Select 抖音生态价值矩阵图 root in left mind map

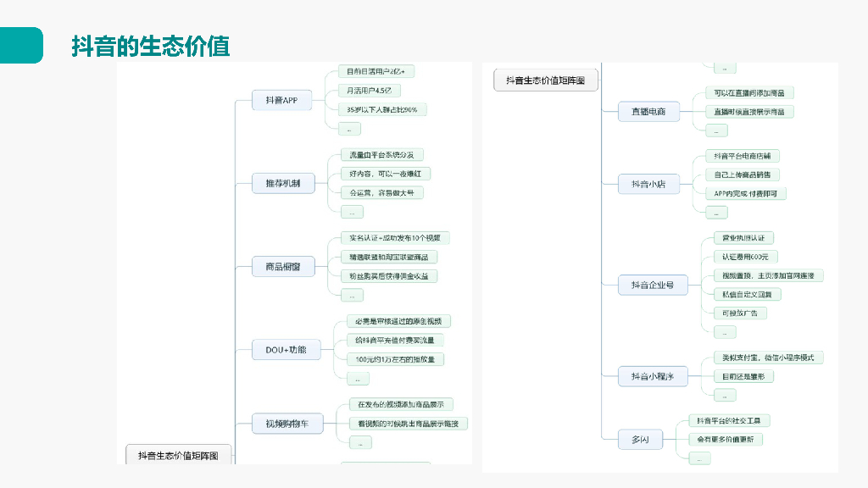coord(178,455)
